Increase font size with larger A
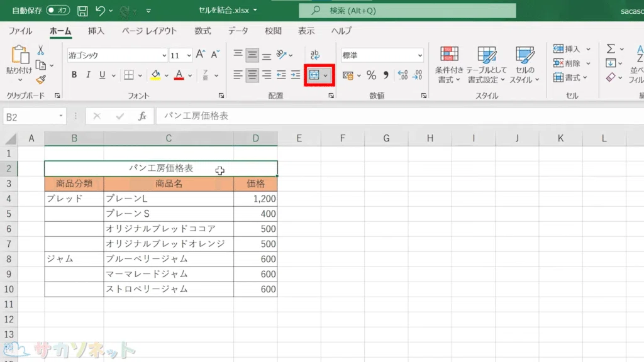This screenshot has width=644, height=362. (201, 55)
